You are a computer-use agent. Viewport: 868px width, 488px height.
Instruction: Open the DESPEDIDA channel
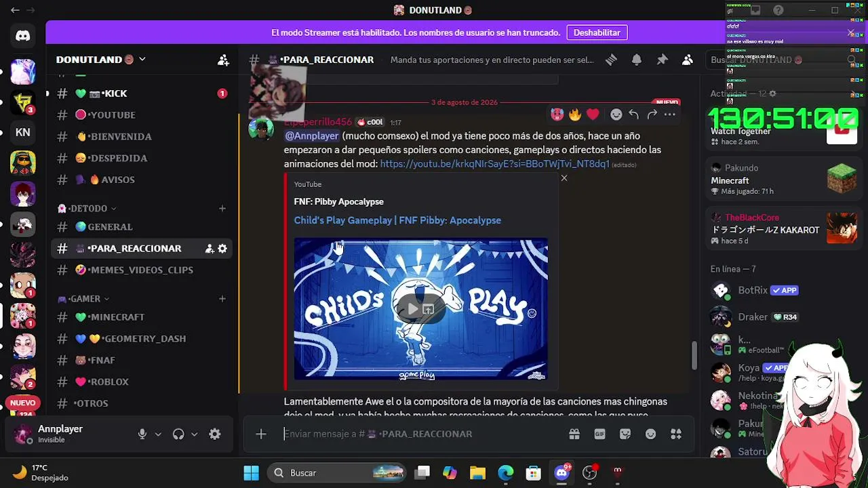(x=141, y=159)
